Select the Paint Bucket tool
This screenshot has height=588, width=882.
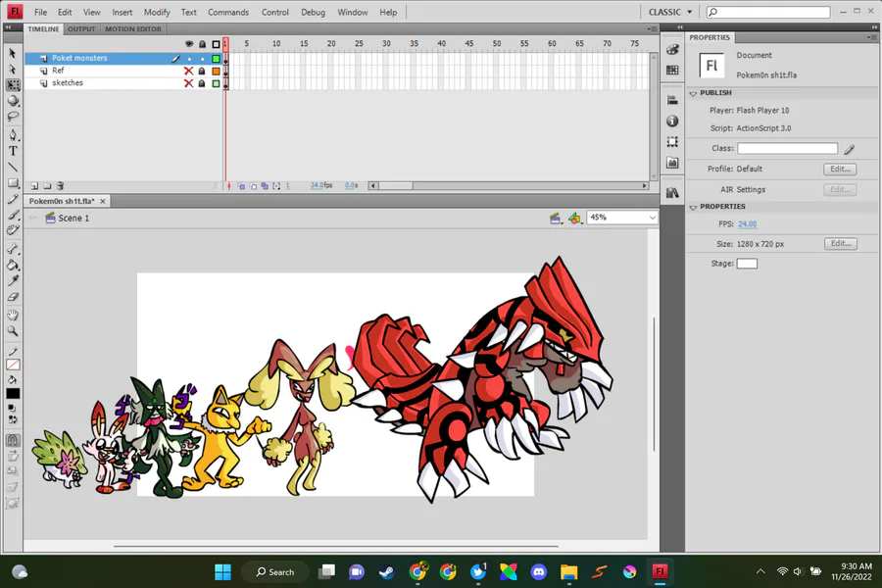pos(13,265)
